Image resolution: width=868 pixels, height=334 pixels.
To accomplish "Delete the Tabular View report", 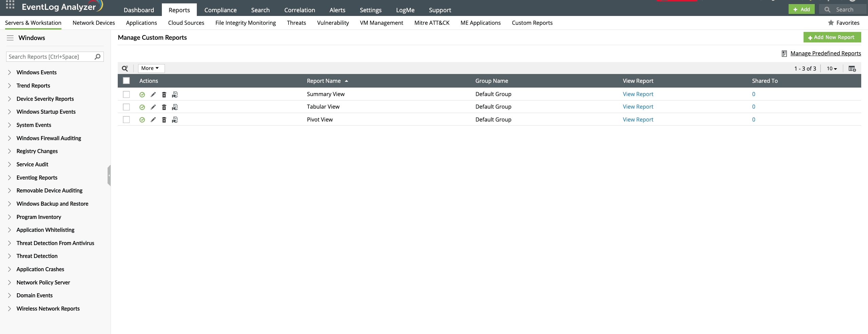I will 164,107.
